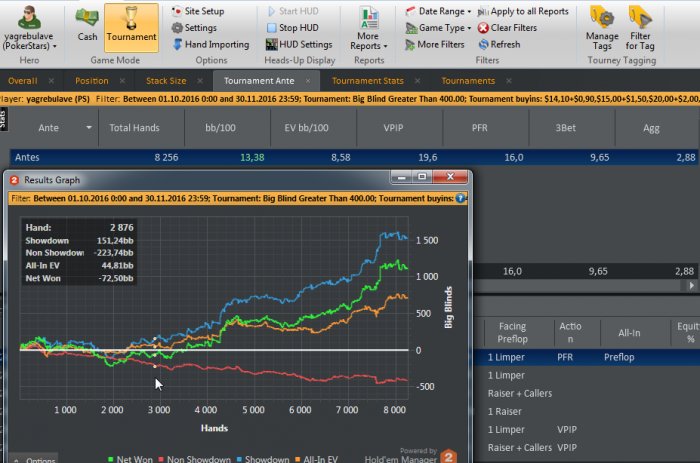The width and height of the screenshot is (700, 463).
Task: Refresh the report
Action: 500,44
